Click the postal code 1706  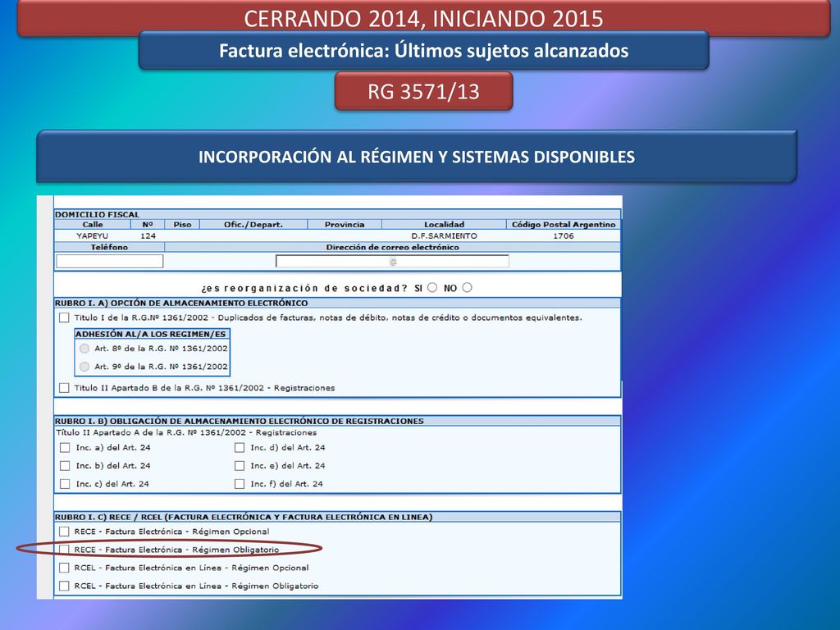pyautogui.click(x=564, y=235)
